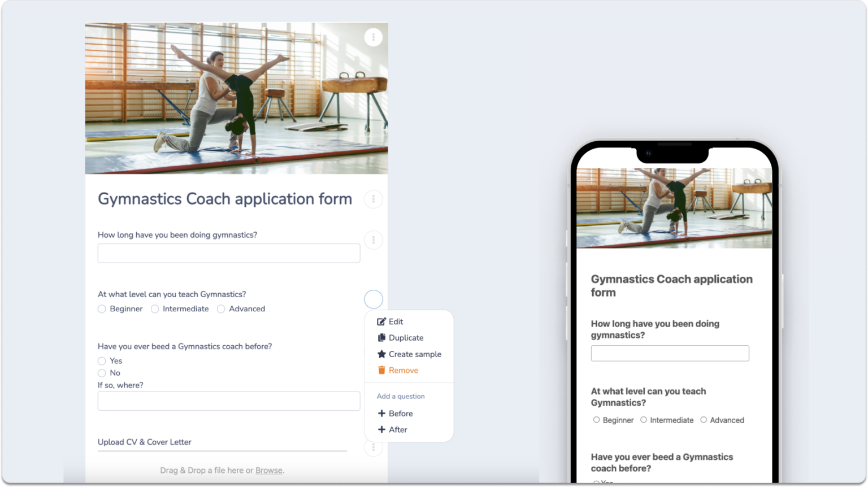This screenshot has width=868, height=487.
Task: Select Intermediate radio in form editor
Action: pos(155,309)
